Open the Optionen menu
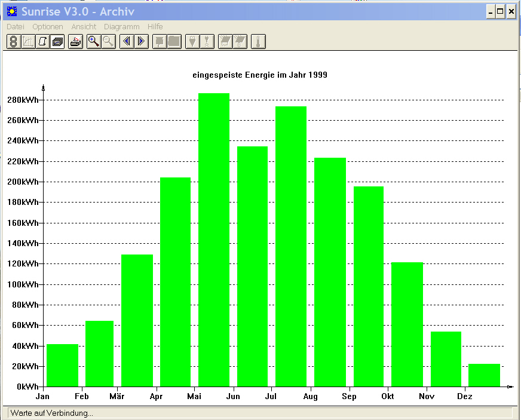 48,26
